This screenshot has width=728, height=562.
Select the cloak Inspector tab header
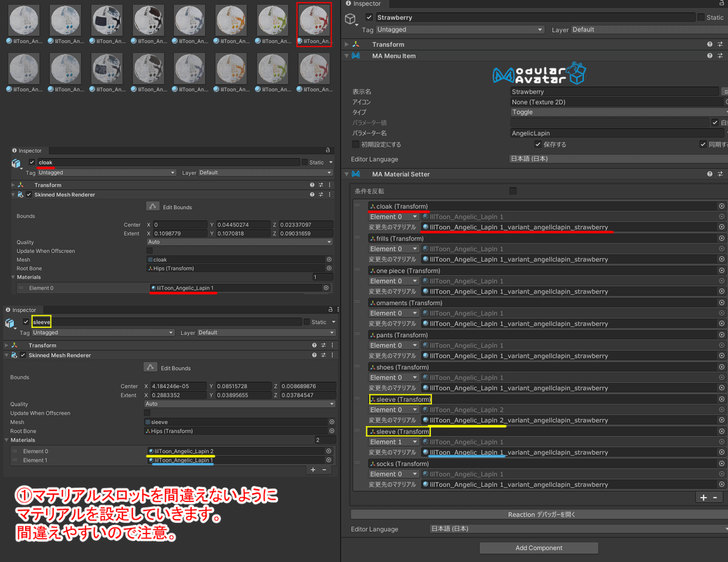click(x=28, y=150)
